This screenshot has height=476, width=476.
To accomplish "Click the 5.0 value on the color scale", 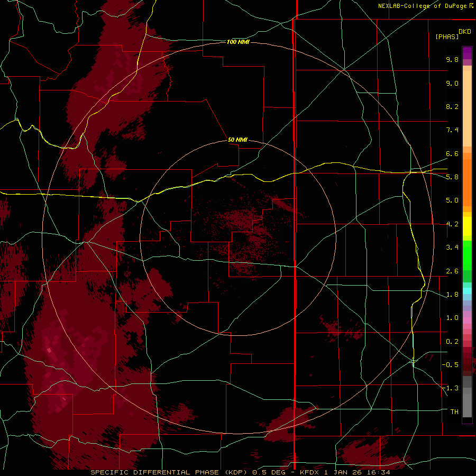I will click(452, 200).
